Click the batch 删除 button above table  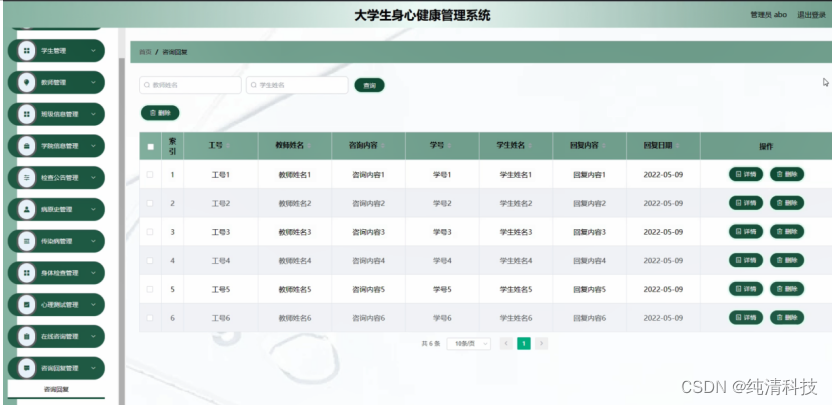pos(160,113)
